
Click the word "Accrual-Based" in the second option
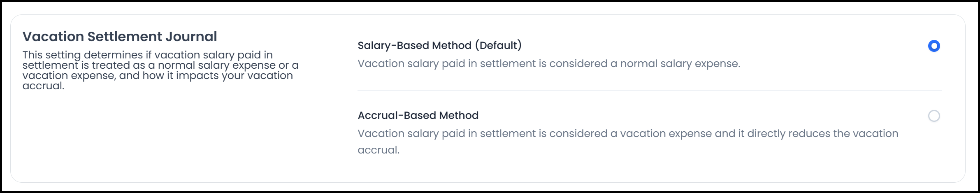[391, 115]
